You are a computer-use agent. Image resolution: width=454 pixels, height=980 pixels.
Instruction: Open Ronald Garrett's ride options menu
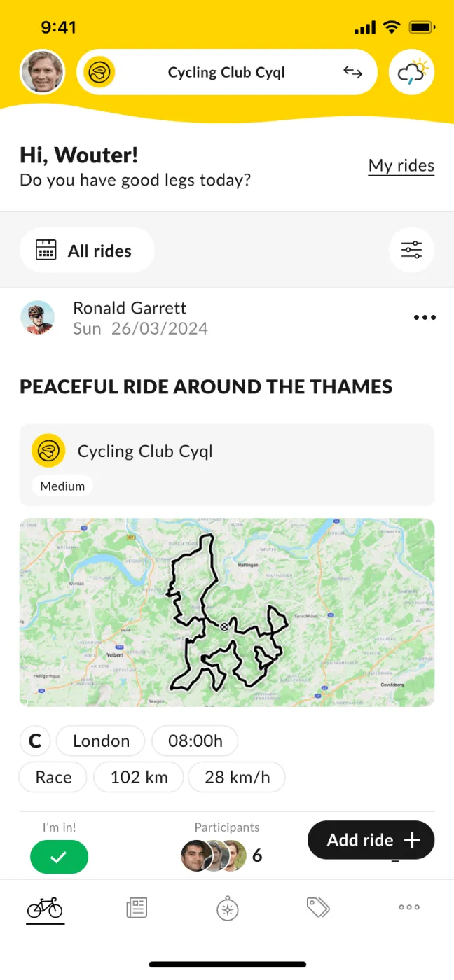point(425,318)
